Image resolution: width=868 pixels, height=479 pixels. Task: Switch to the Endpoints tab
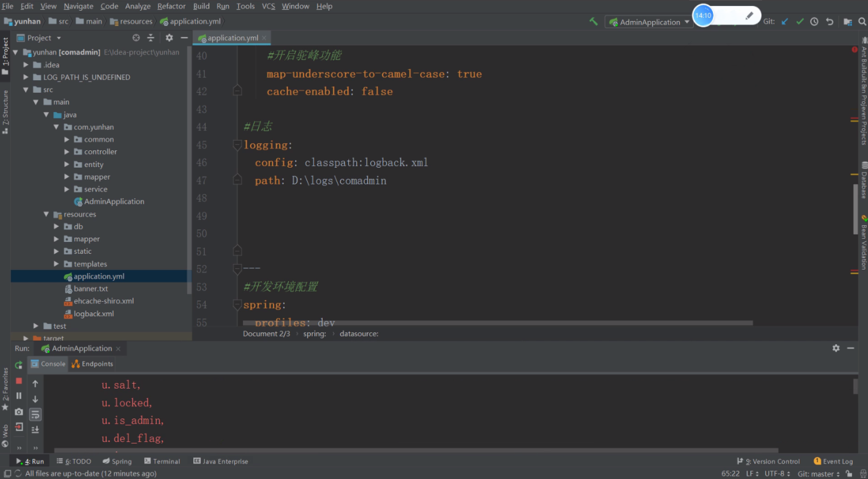click(x=92, y=363)
